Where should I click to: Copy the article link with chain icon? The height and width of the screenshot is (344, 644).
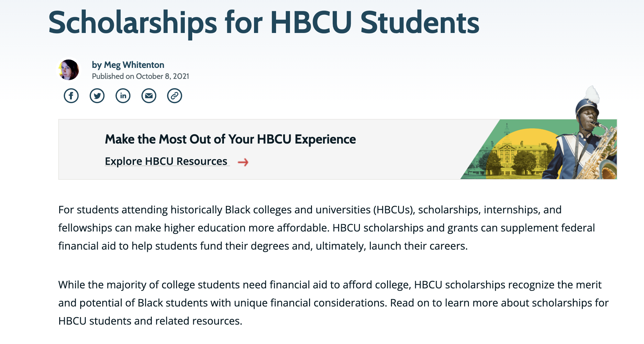point(174,96)
